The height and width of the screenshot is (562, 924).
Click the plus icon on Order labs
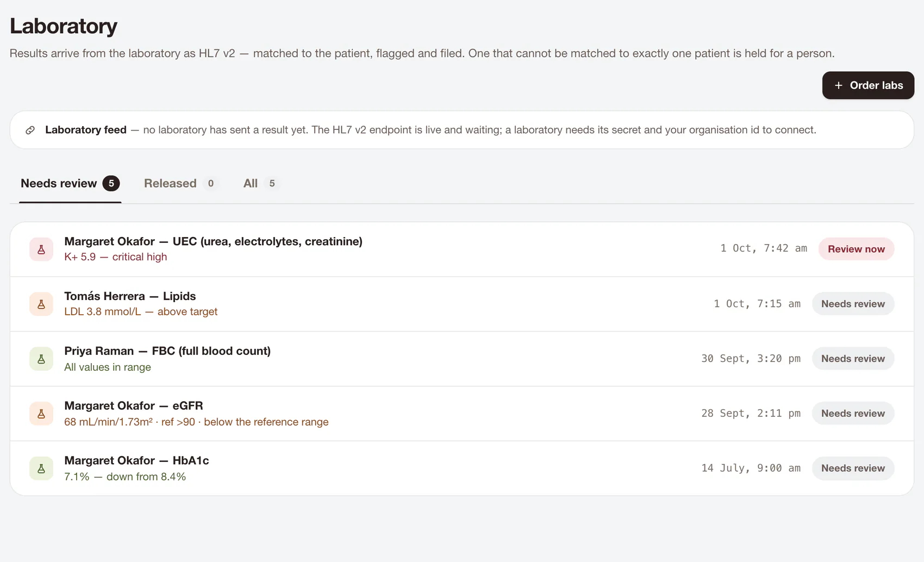tap(839, 85)
